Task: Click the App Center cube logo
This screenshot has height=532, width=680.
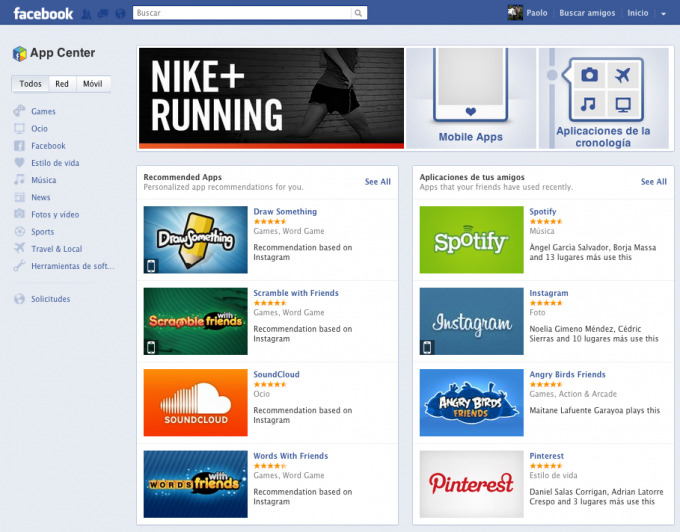Action: pyautogui.click(x=19, y=53)
